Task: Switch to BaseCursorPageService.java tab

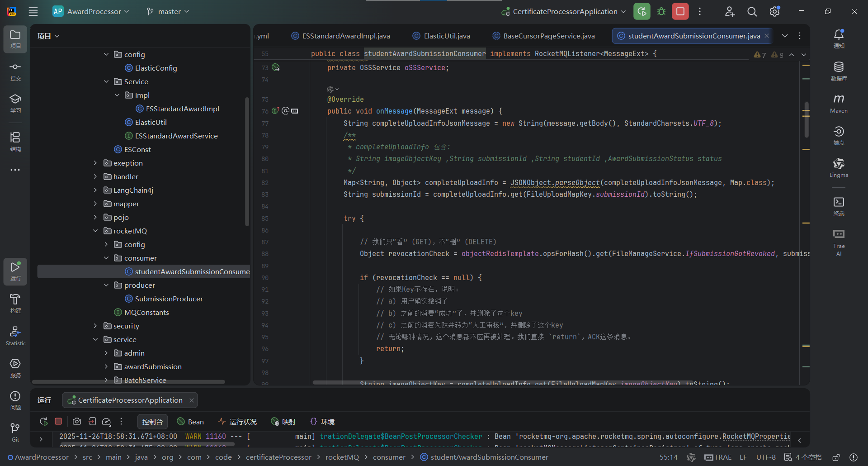Action: pos(544,36)
